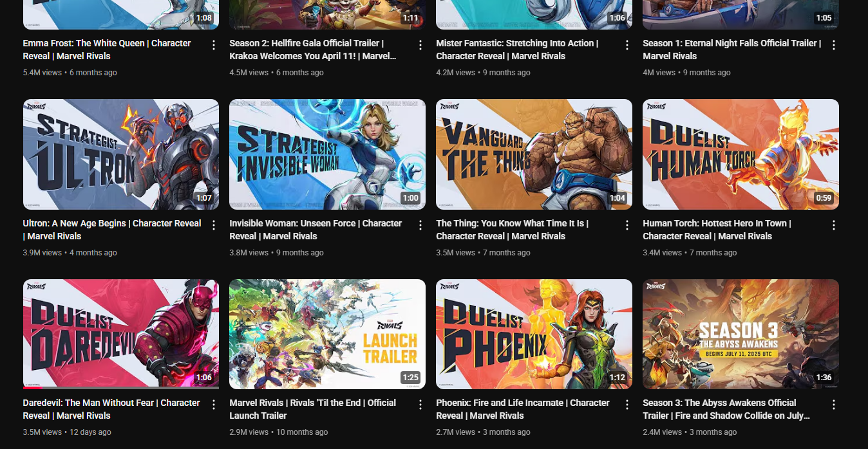Image resolution: width=868 pixels, height=449 pixels.
Task: Open more options for Invisible Woman video
Action: (420, 225)
